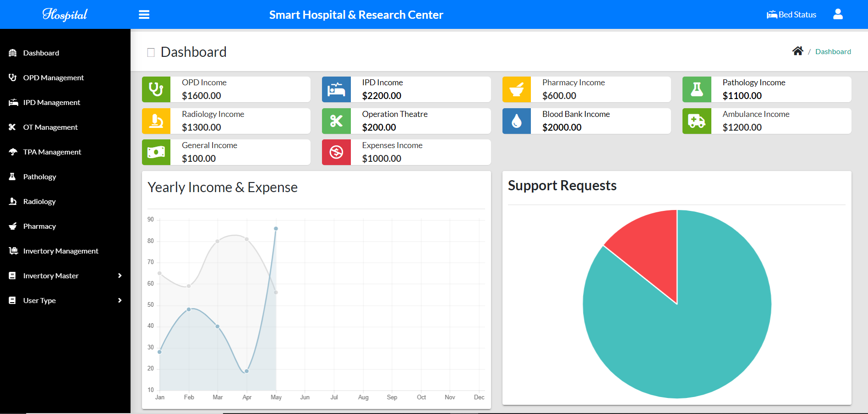Click the OPD Income stethoscope icon

156,89
